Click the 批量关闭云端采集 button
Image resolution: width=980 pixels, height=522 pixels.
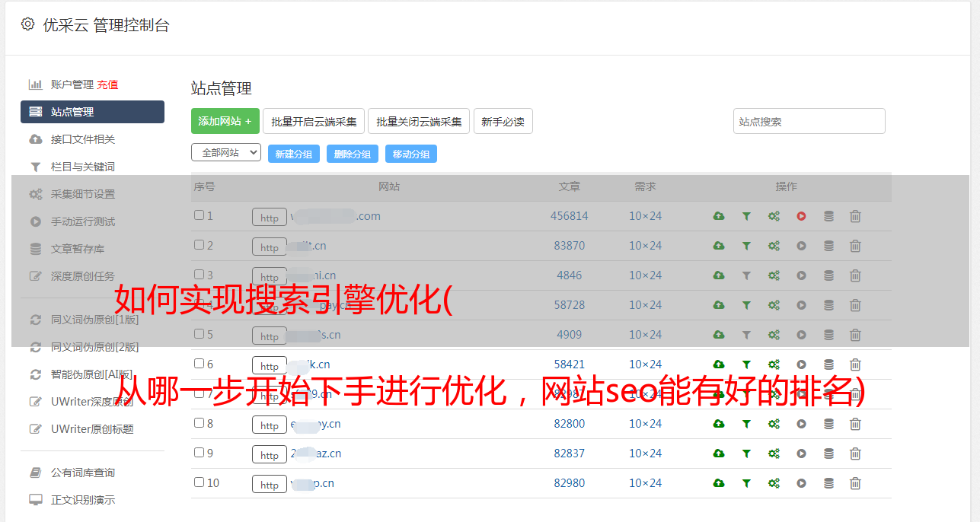419,121
